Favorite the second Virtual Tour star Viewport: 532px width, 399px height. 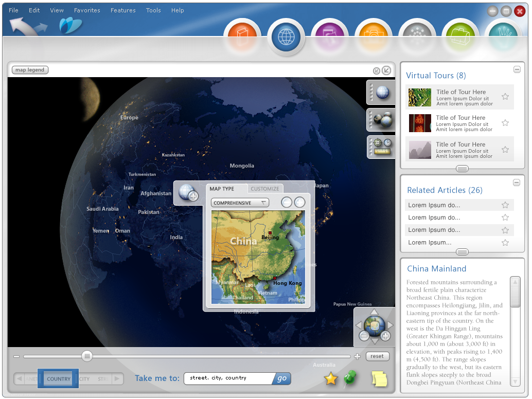[505, 123]
